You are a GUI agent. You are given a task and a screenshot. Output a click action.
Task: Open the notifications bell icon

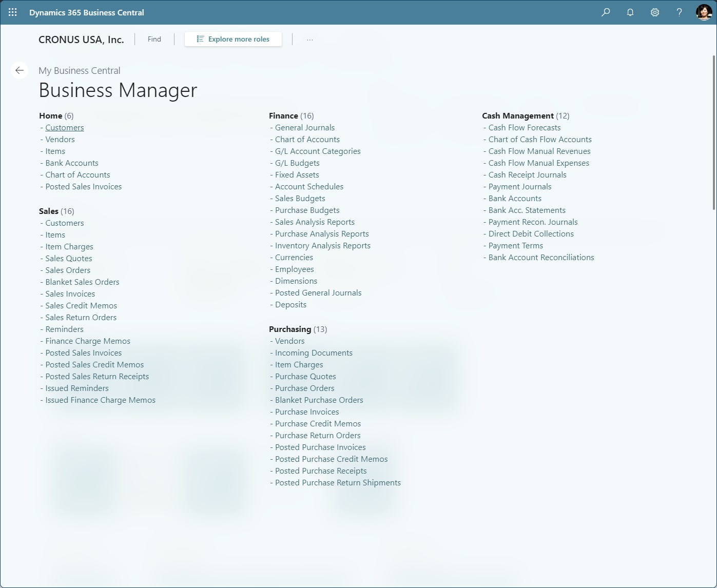click(630, 12)
